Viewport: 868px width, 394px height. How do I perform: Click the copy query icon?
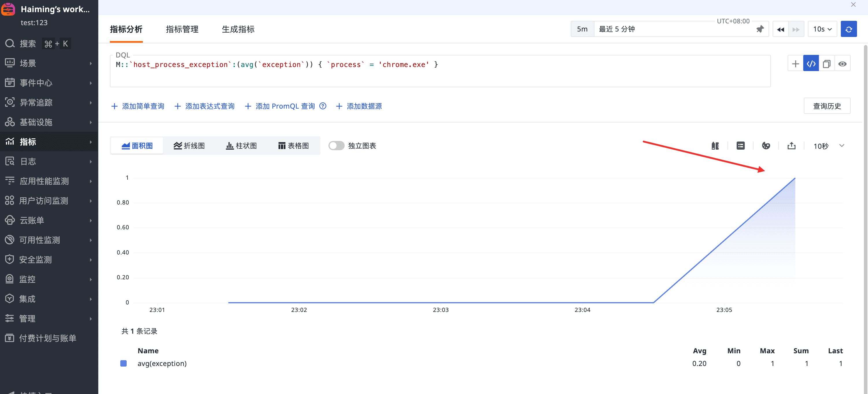coord(827,64)
